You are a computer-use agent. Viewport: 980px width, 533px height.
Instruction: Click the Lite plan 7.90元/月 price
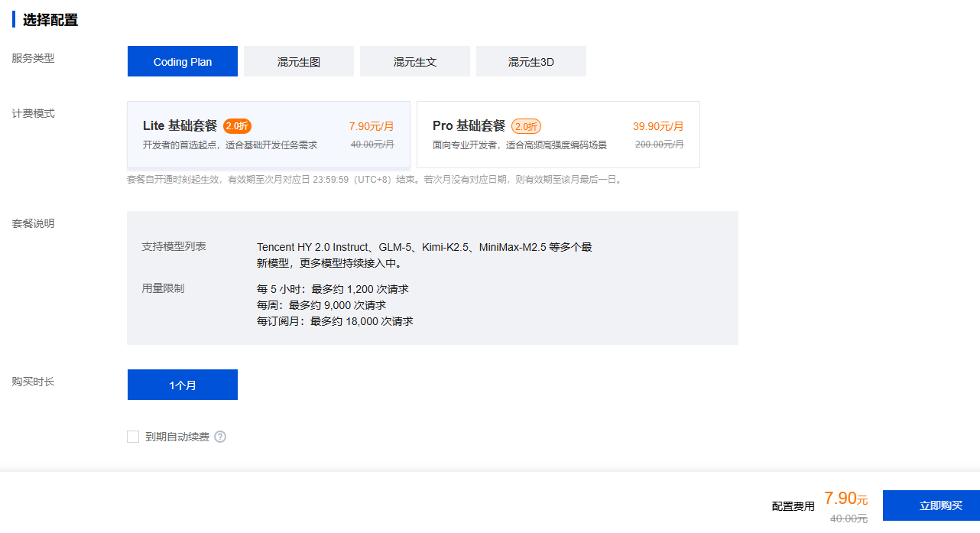point(372,127)
